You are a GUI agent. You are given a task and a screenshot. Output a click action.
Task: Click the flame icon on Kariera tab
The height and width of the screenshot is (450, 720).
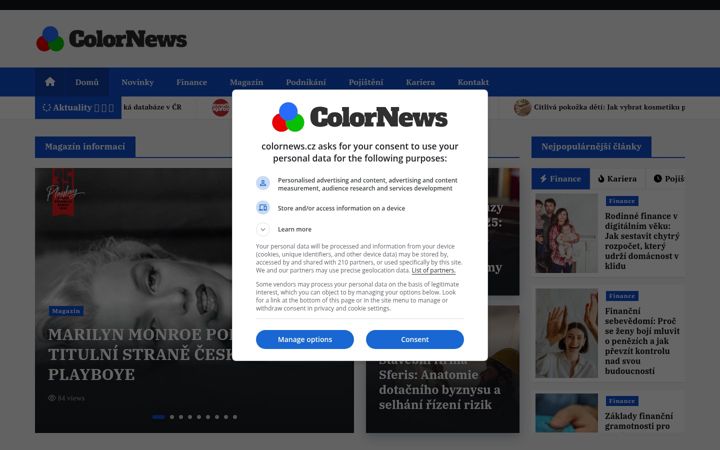[601, 179]
